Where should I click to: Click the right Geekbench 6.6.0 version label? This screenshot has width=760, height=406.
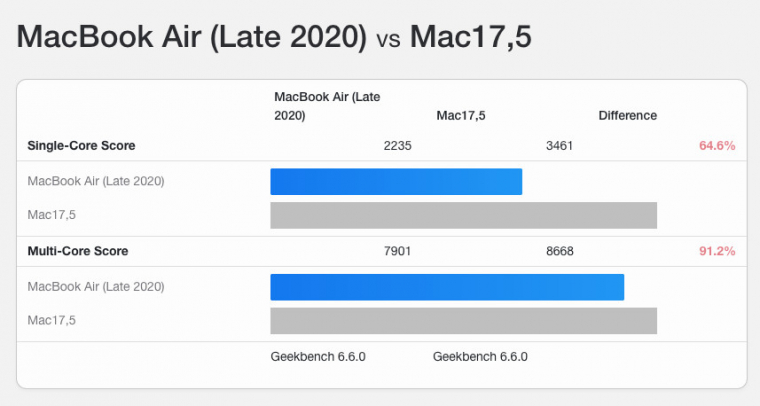tap(480, 356)
